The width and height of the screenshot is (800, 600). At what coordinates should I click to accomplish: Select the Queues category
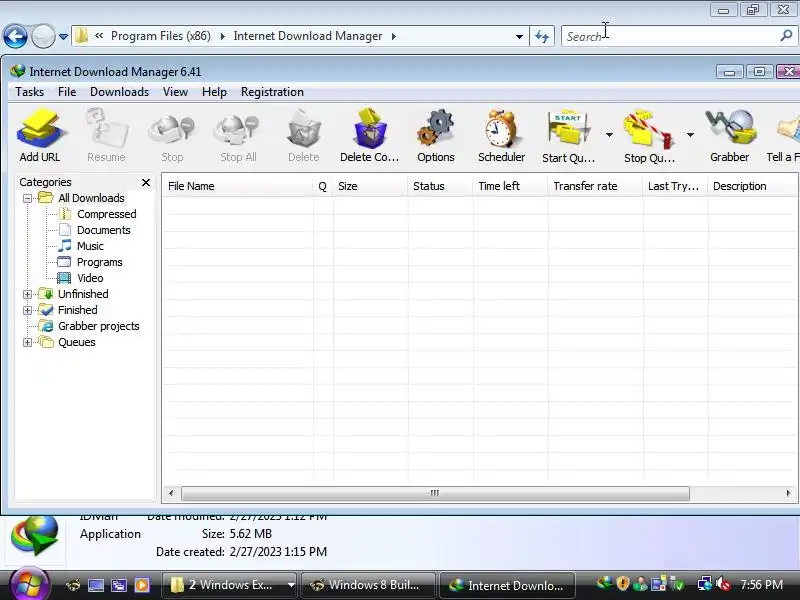(77, 342)
